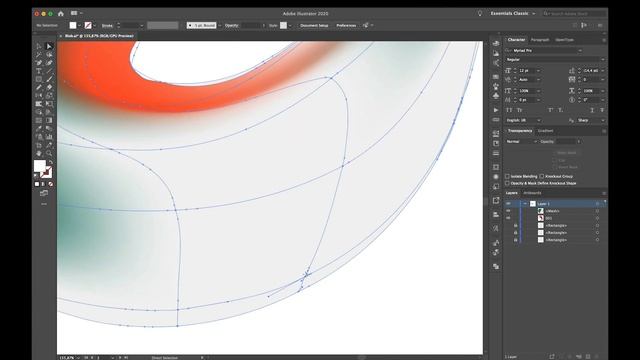The width and height of the screenshot is (640, 360).
Task: Open the Regular font style dropdown
Action: (602, 60)
